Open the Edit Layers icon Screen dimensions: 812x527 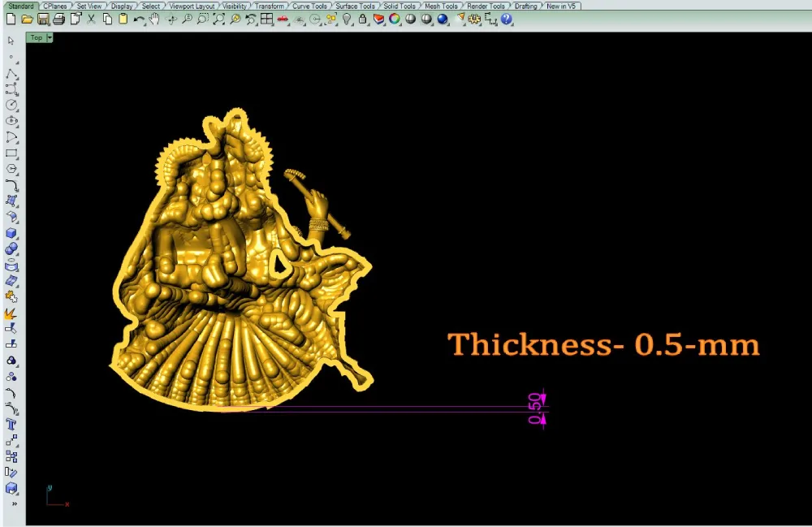378,19
